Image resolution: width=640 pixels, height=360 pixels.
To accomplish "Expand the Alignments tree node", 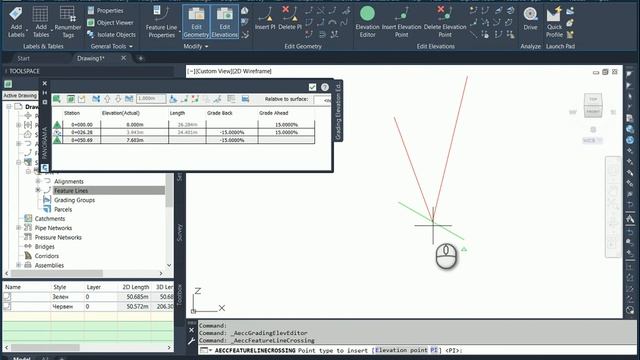I will point(38,181).
